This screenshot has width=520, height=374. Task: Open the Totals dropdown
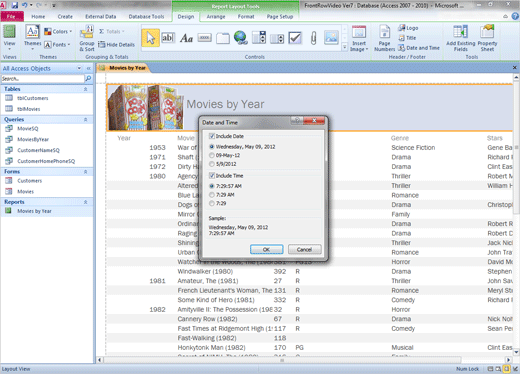(x=112, y=32)
